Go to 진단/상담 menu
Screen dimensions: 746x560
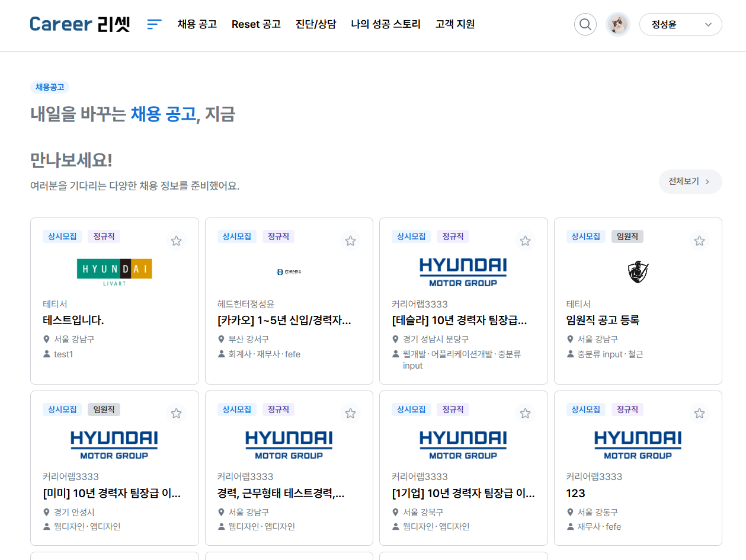[x=316, y=24]
